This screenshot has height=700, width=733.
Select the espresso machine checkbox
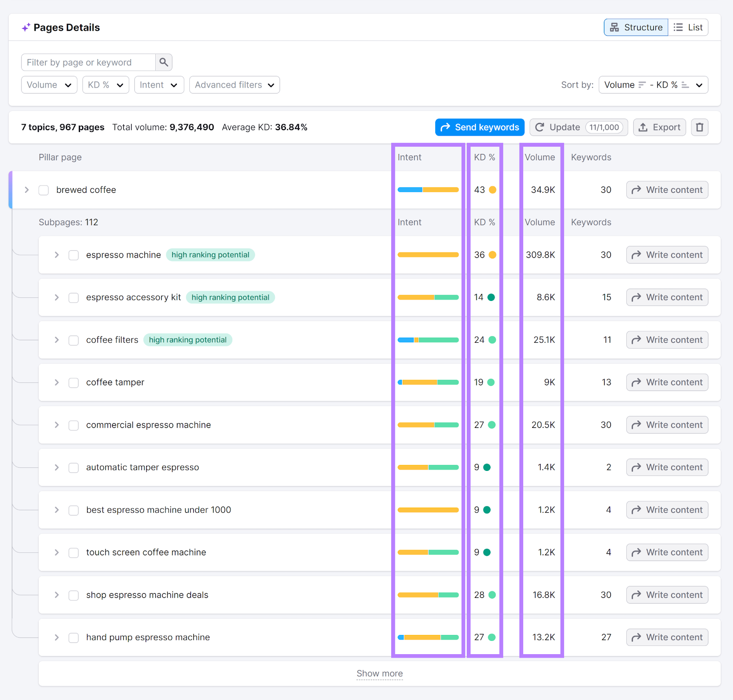pyautogui.click(x=73, y=255)
